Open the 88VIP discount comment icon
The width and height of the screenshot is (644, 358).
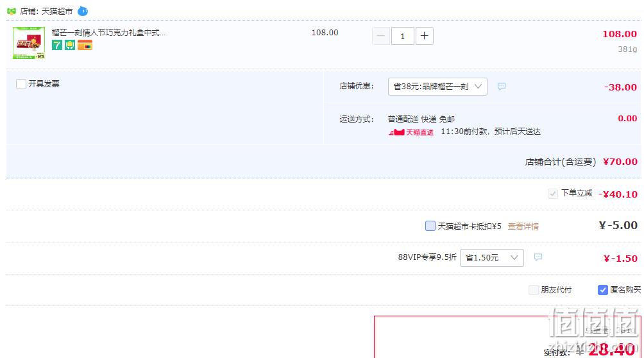pyautogui.click(x=538, y=257)
